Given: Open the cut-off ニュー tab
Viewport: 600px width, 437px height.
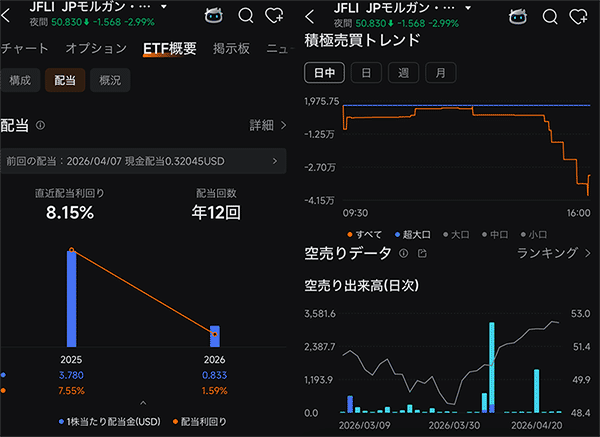Looking at the screenshot, I should coord(279,48).
